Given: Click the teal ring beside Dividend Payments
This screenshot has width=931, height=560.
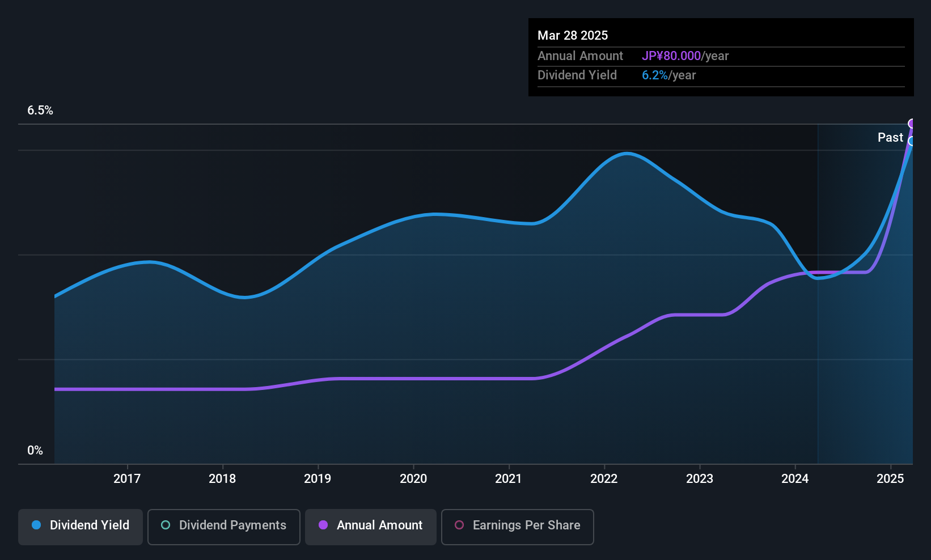Looking at the screenshot, I should point(166,525).
